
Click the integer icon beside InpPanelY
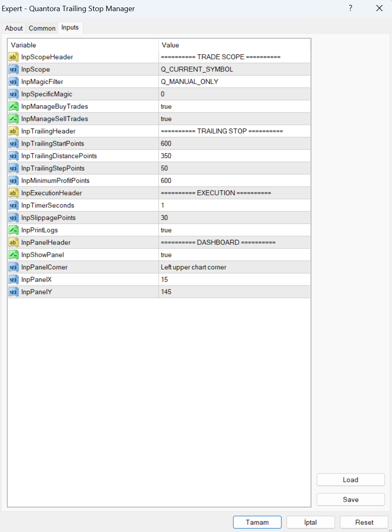[13, 292]
